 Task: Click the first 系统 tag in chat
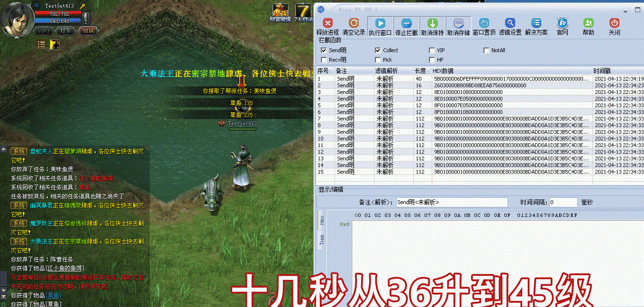click(19, 151)
